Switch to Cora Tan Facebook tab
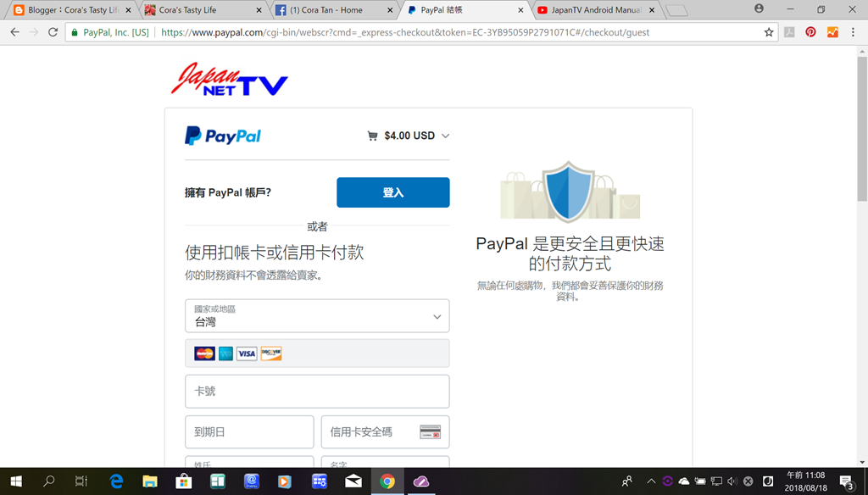 tap(334, 10)
